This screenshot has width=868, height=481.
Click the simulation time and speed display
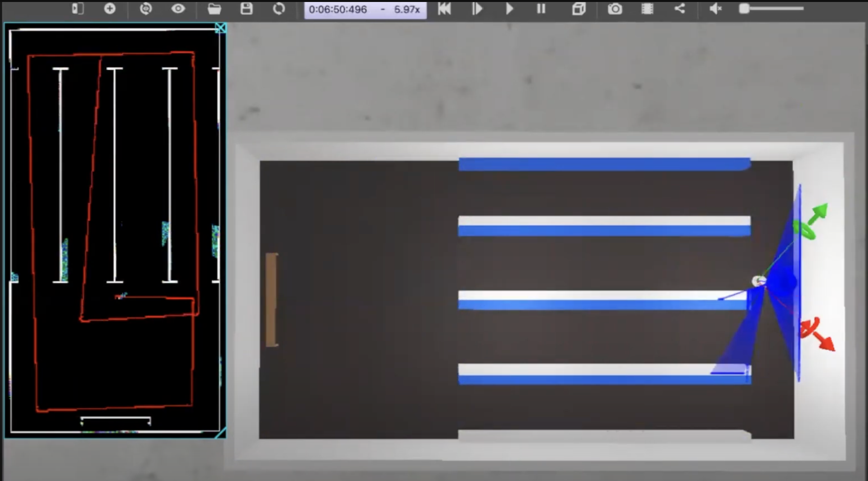(365, 9)
